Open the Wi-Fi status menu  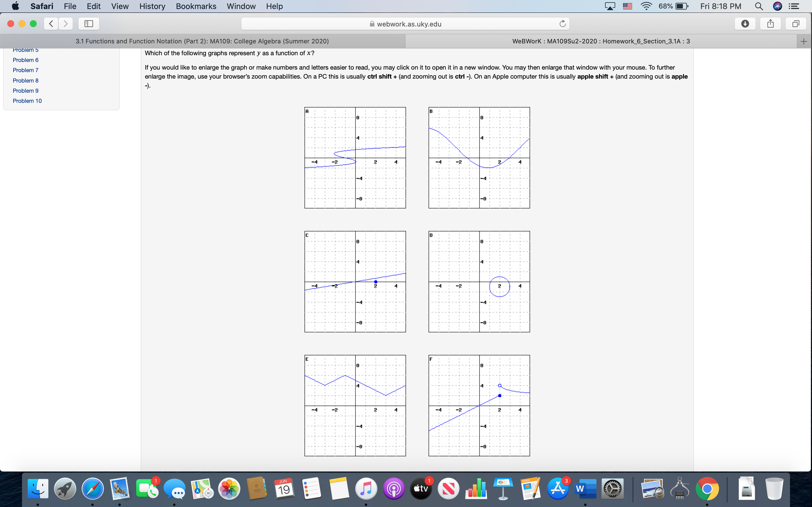[x=646, y=6]
